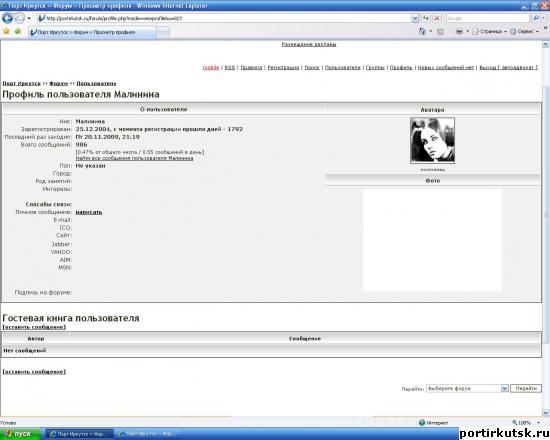550x440 pixels.
Task: Select the Порт Иркутск Форум browser tab
Action: [92, 32]
